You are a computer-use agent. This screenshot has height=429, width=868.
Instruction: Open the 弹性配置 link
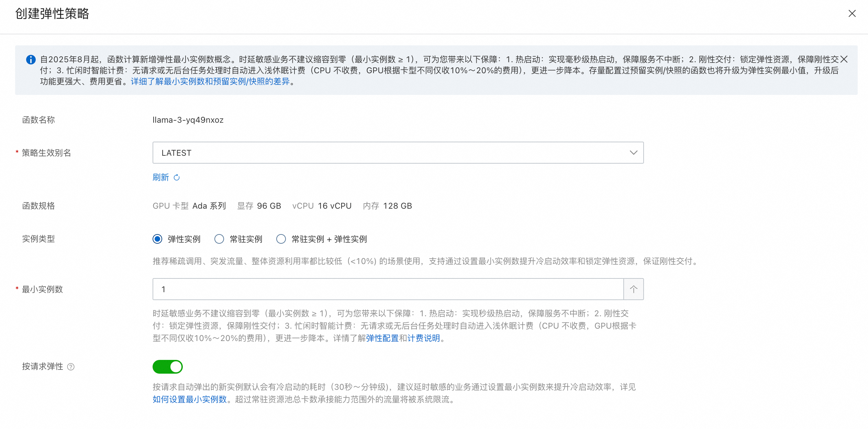[382, 338]
